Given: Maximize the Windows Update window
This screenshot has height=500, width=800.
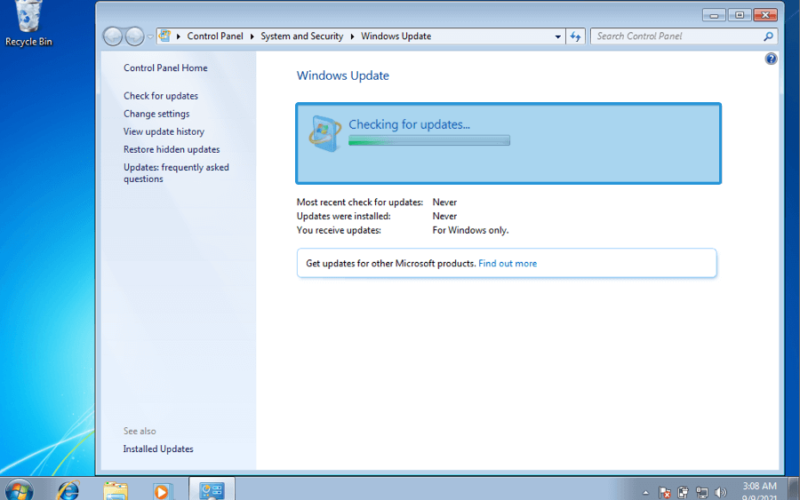Looking at the screenshot, I should 739,15.
